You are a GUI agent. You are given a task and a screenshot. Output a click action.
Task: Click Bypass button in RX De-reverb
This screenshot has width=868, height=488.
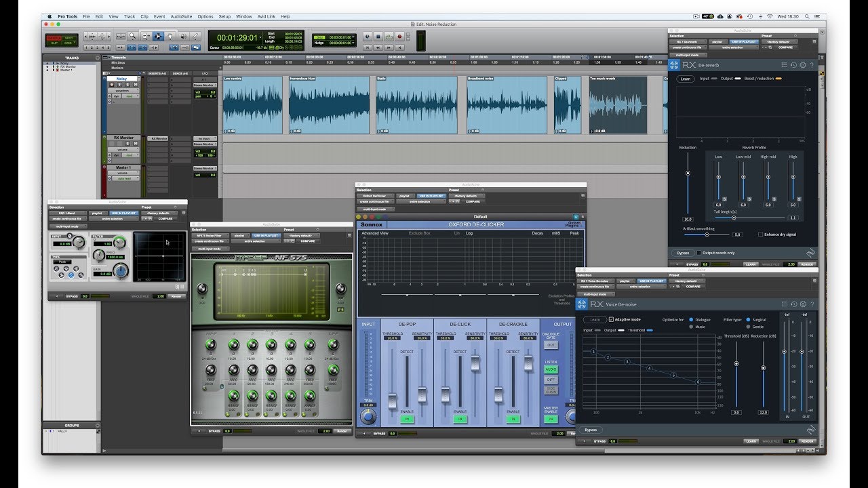coord(684,253)
